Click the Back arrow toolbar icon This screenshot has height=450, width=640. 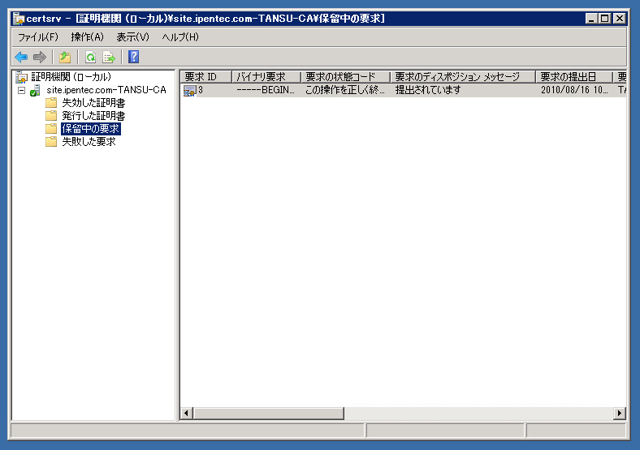[x=21, y=57]
